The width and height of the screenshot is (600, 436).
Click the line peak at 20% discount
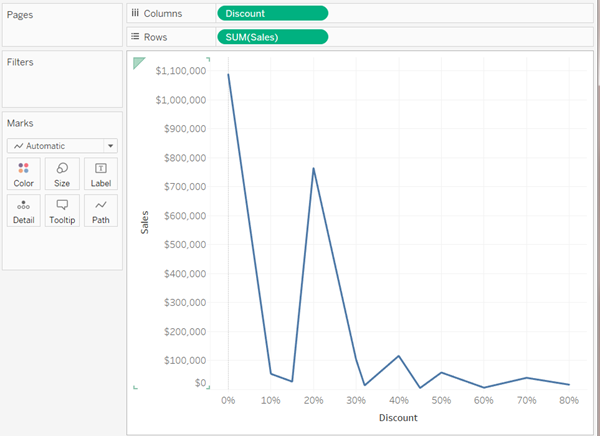click(x=313, y=168)
